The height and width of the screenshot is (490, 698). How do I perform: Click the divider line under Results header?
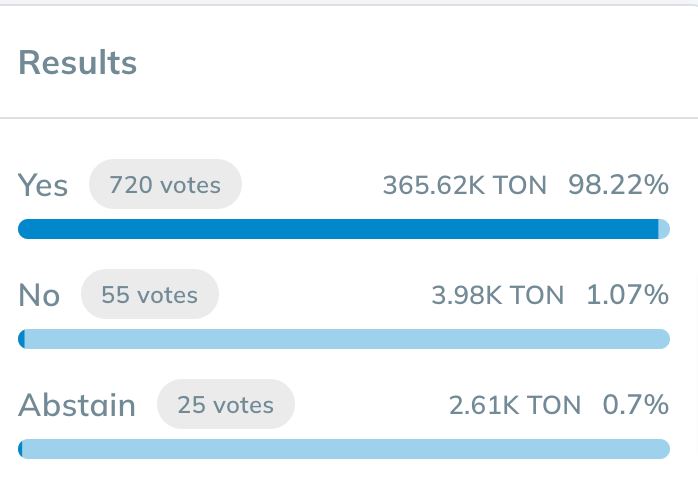[x=349, y=118]
